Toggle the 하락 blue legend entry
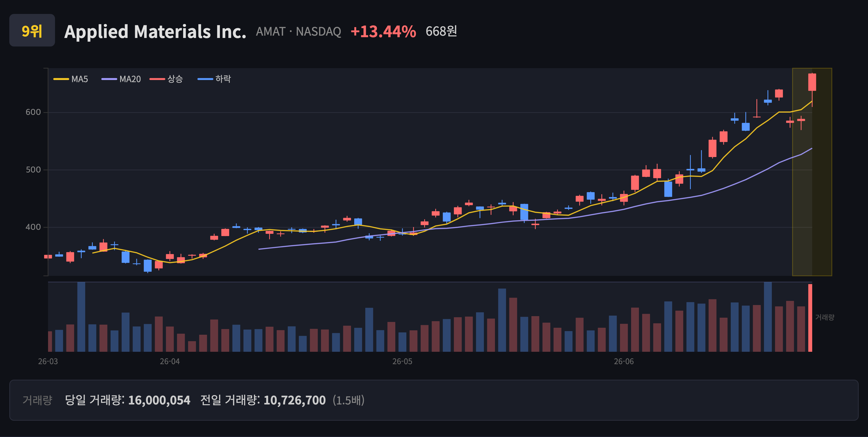 coord(214,79)
